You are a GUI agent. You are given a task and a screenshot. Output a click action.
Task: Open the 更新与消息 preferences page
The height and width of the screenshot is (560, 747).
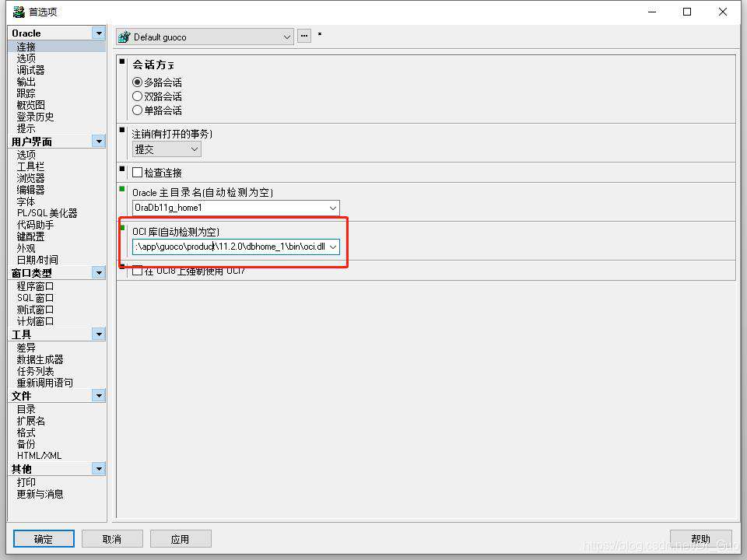click(40, 494)
